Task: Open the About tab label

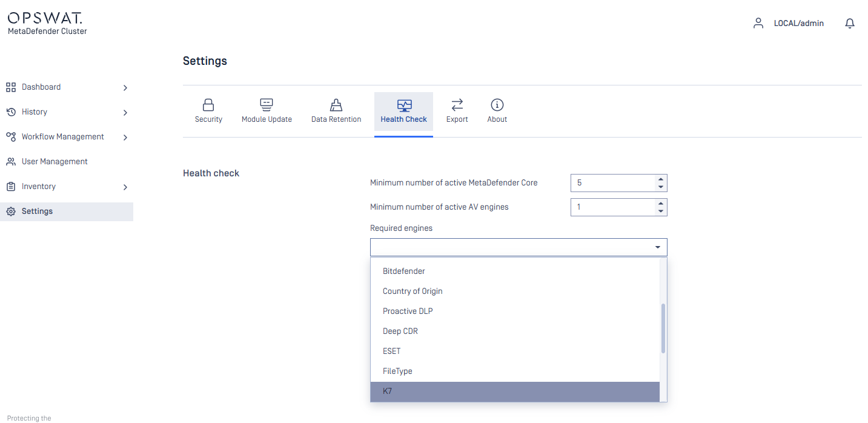Action: (x=497, y=119)
